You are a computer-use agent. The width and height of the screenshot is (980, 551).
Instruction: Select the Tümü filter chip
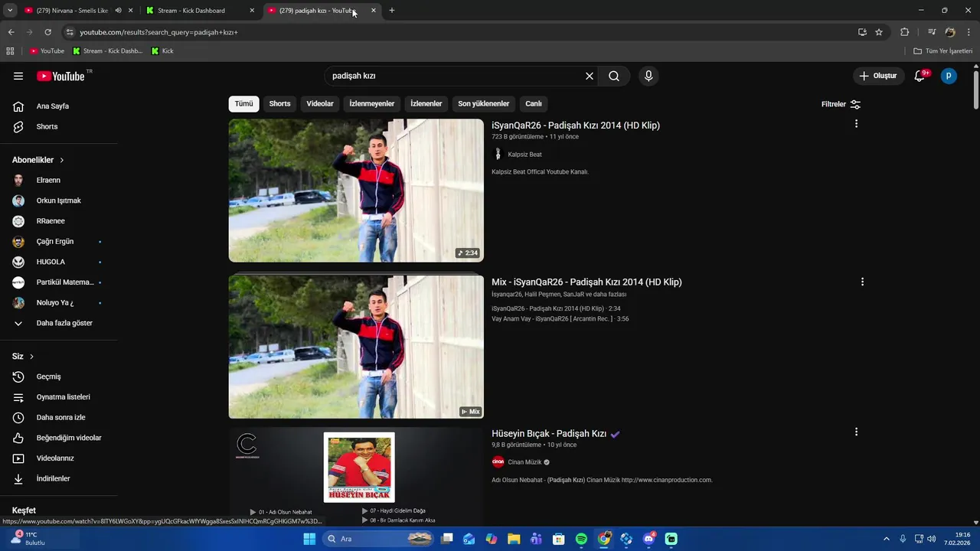pos(243,104)
